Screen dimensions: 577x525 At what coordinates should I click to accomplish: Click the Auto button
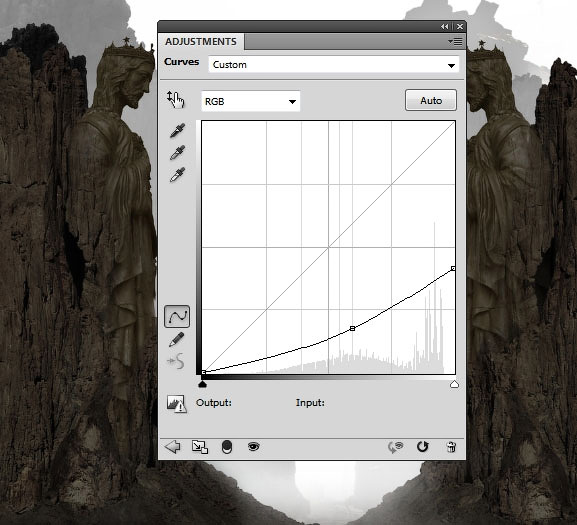click(431, 100)
